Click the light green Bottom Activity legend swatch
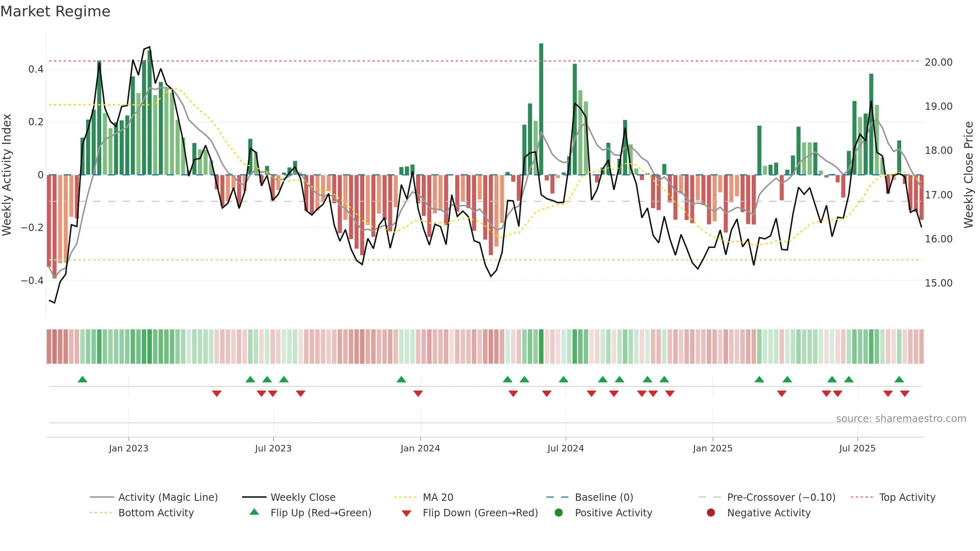Screen dimensions: 980x551 101,513
